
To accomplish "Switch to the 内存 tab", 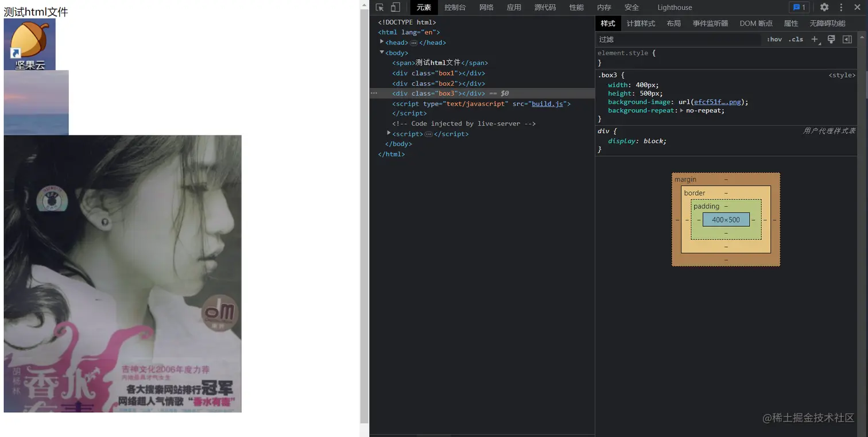I will click(604, 7).
